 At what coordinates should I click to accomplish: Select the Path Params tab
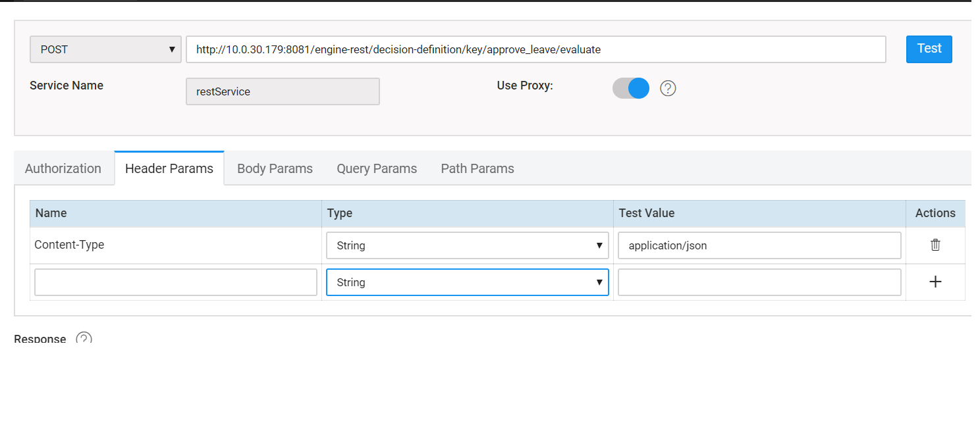pyautogui.click(x=477, y=168)
